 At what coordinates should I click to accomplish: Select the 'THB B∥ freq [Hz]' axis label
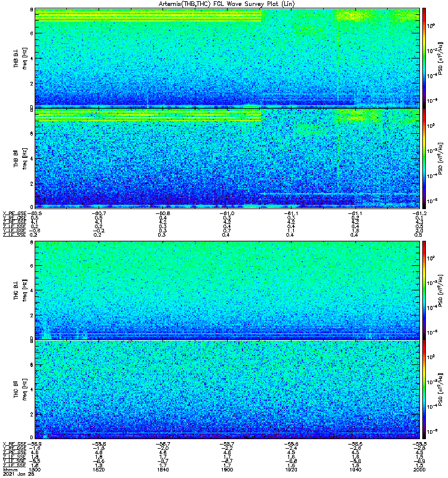pos(20,158)
